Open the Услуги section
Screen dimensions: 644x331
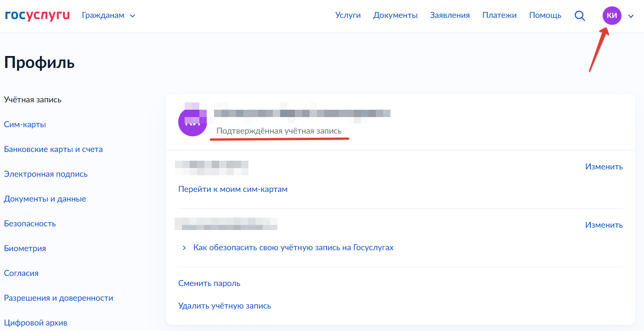tap(348, 15)
